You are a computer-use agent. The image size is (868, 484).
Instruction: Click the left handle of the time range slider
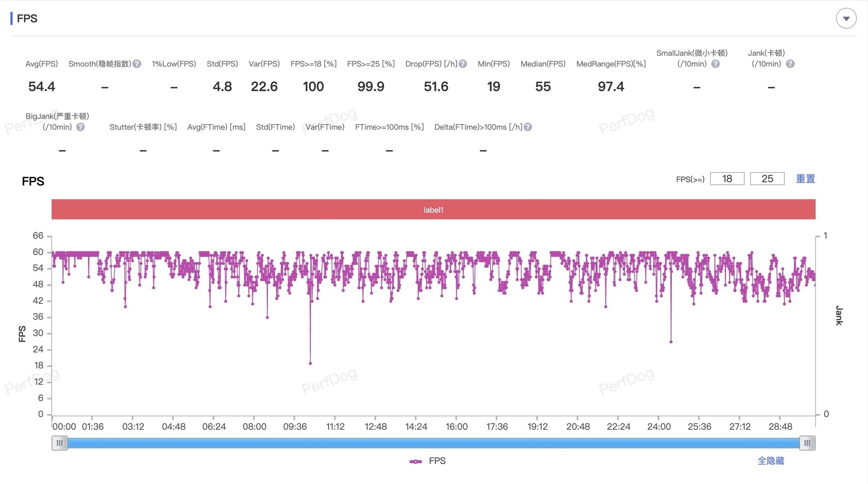coord(60,443)
